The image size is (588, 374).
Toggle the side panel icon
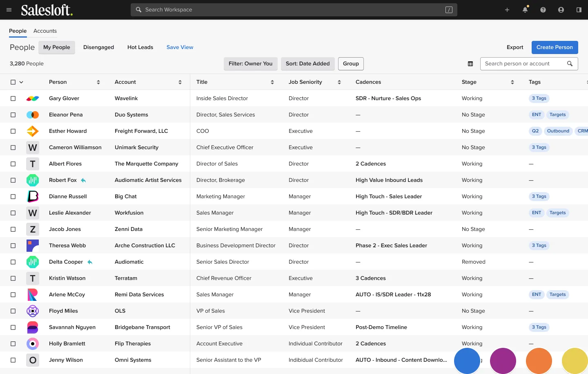click(x=579, y=10)
